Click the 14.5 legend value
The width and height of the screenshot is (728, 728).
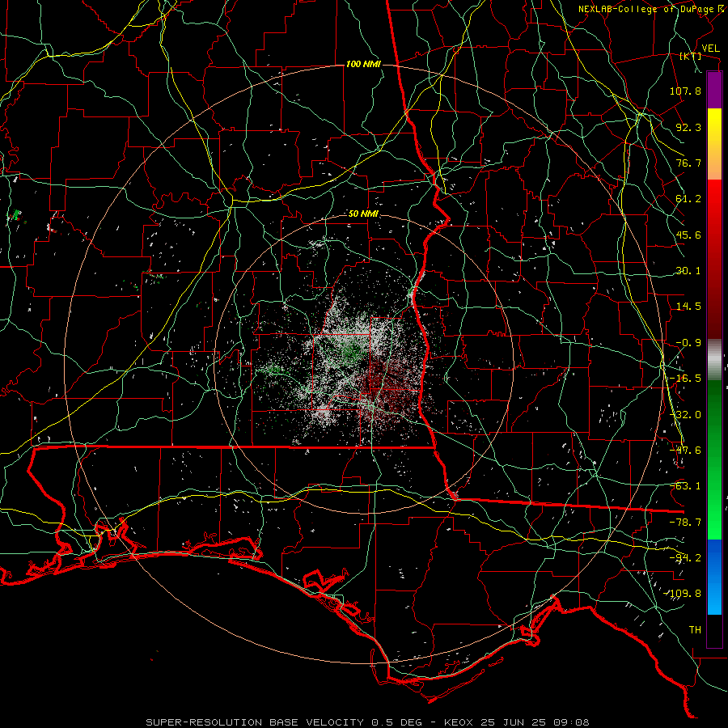click(x=688, y=307)
